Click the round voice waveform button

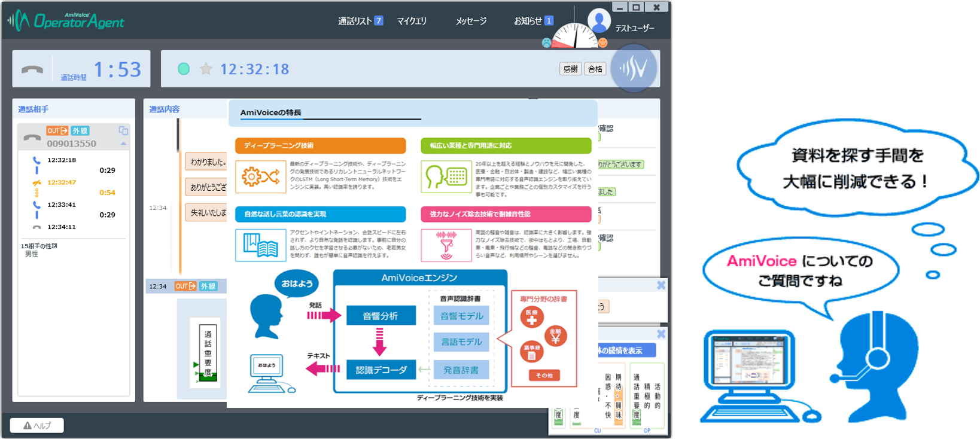(x=634, y=69)
